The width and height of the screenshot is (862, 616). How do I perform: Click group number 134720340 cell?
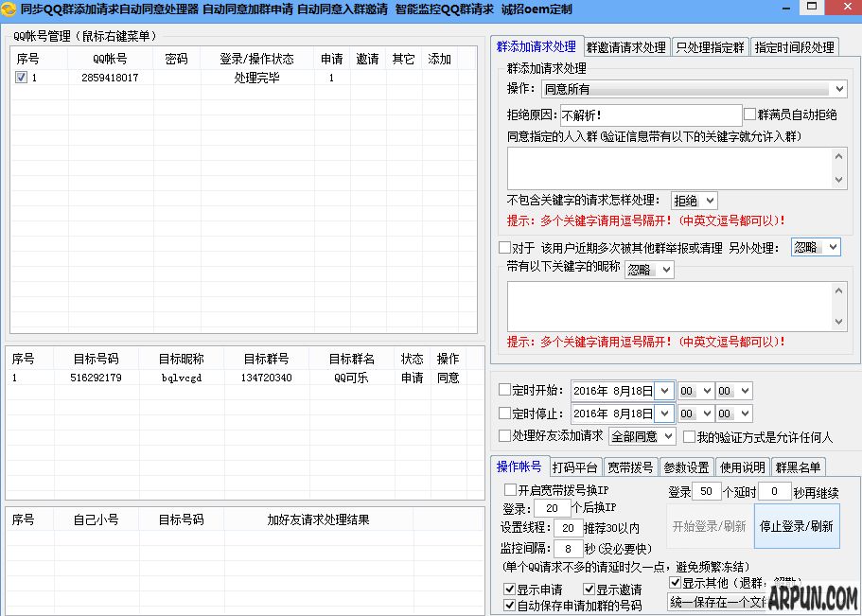tap(267, 378)
